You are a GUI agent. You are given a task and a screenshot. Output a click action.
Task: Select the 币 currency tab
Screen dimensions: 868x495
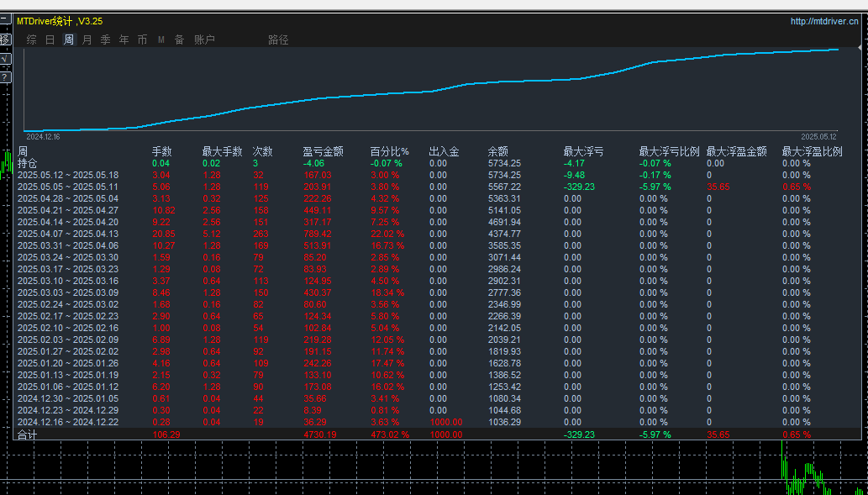click(142, 39)
